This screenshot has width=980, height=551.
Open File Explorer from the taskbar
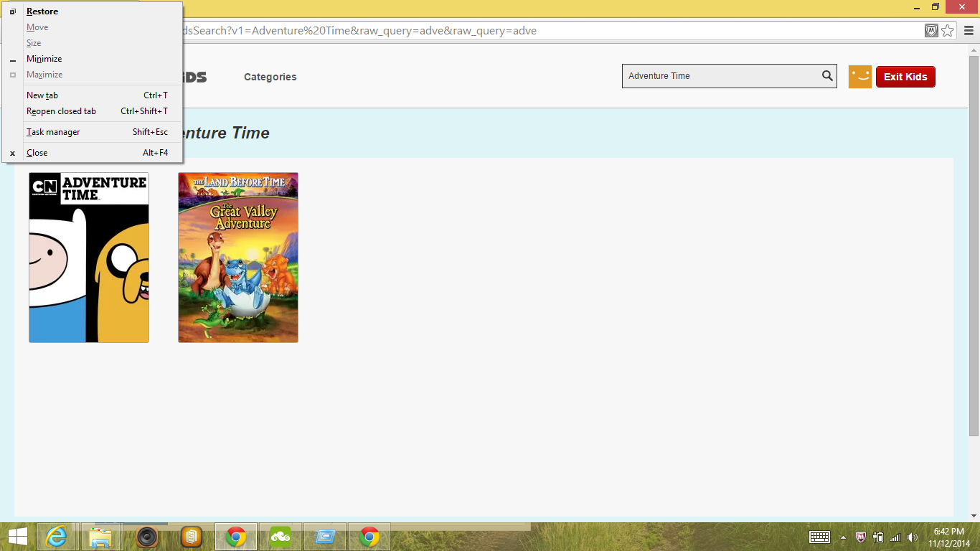[x=101, y=537]
